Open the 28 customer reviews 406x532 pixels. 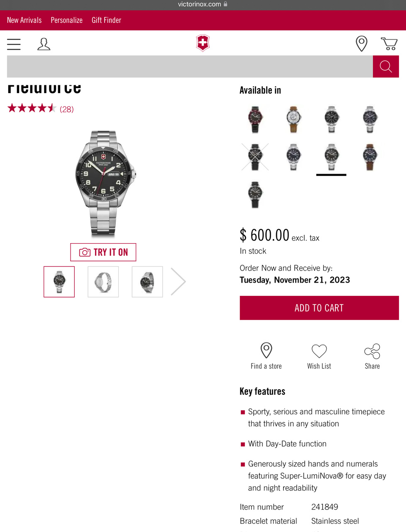point(66,109)
